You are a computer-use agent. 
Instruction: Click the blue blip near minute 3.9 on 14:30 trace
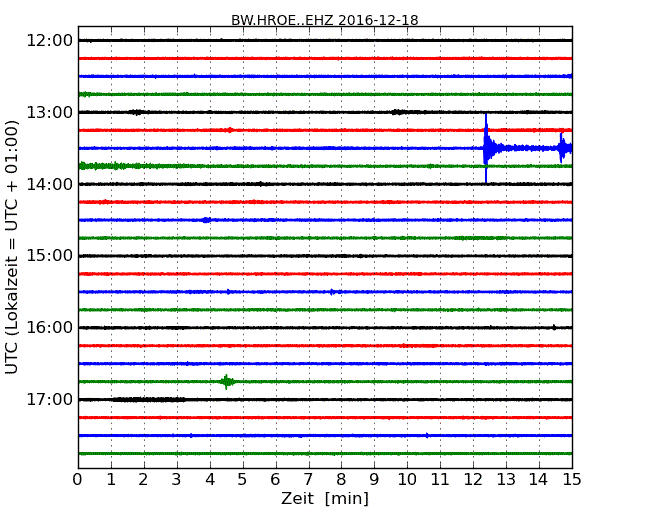click(206, 220)
